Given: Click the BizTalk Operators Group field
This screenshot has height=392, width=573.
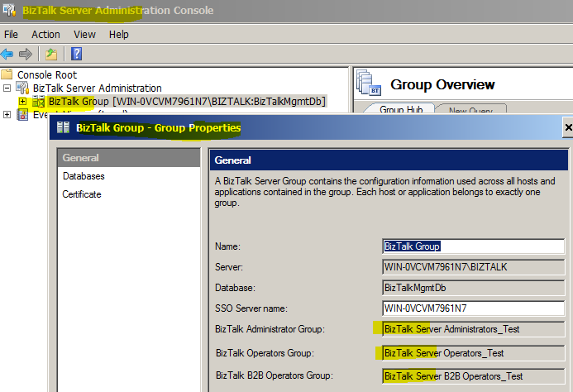Looking at the screenshot, I should 473,353.
